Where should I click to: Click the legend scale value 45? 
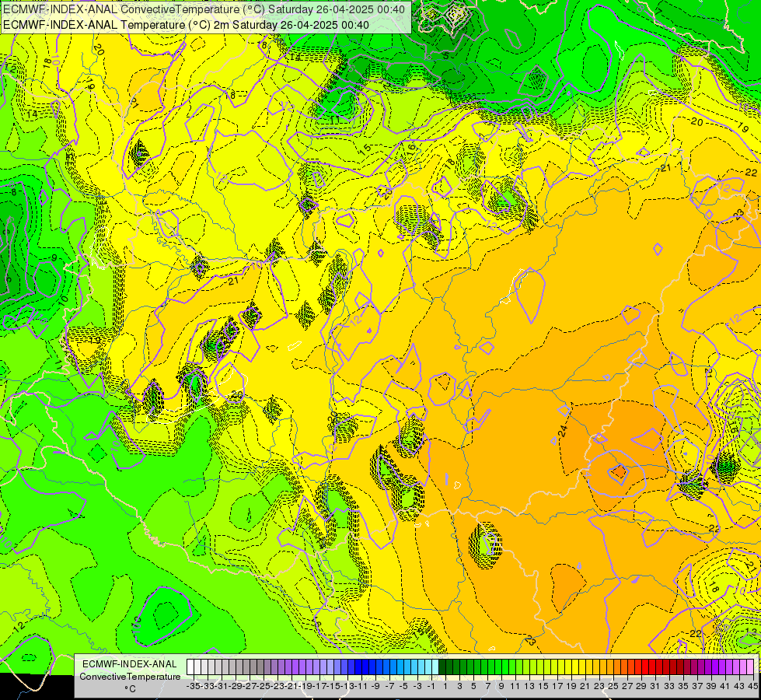click(752, 686)
